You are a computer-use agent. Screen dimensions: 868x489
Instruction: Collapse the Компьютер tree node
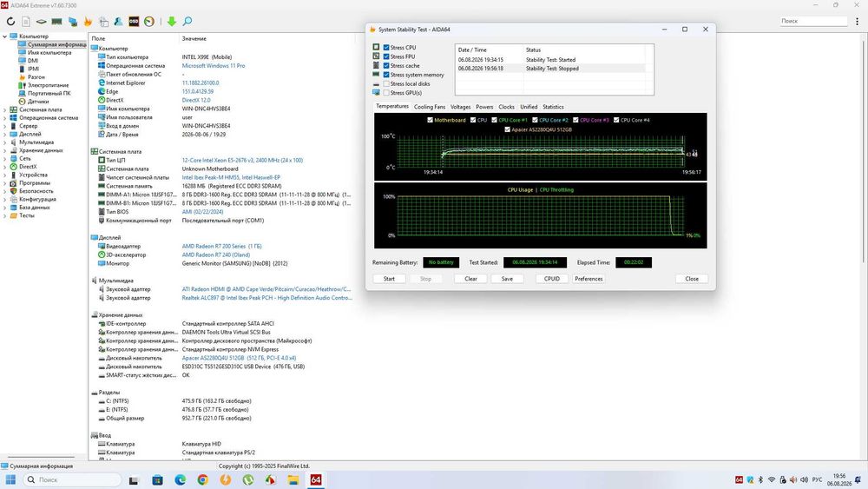click(x=4, y=36)
